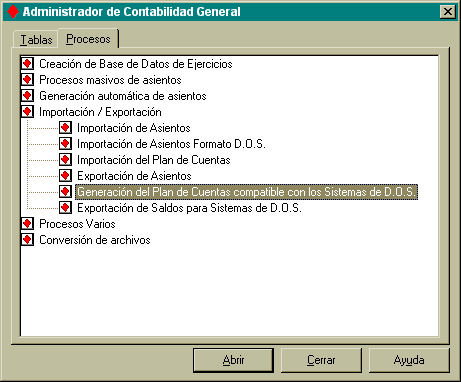Pick Importación del Plan de Cuentas
Image resolution: width=461 pixels, height=382 pixels.
tap(154, 160)
